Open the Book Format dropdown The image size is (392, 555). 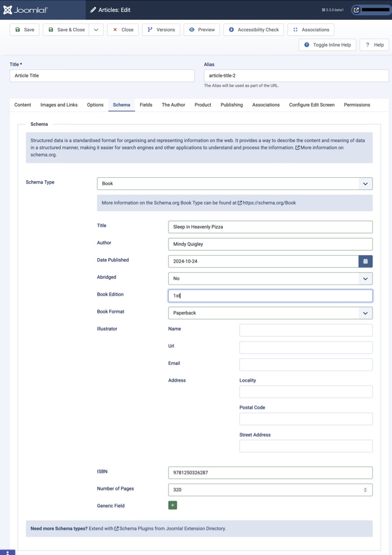click(x=270, y=313)
